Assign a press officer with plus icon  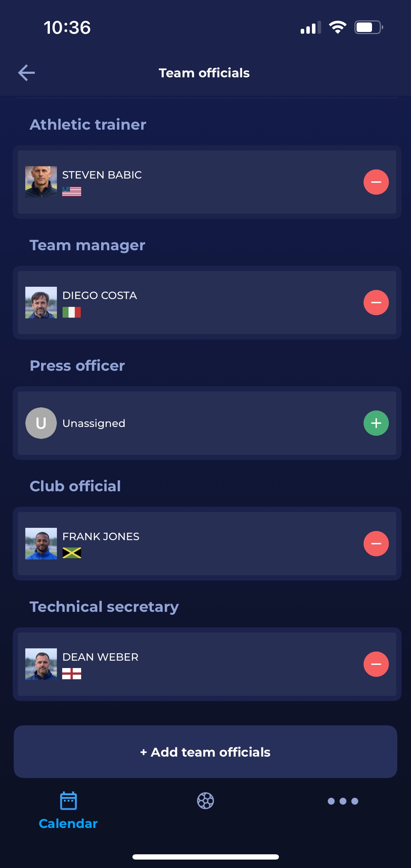(x=376, y=423)
